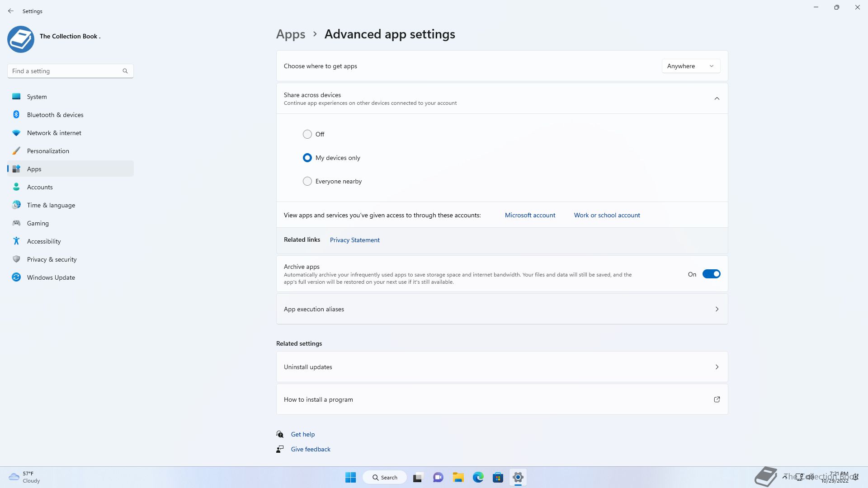Focus the Find a setting search box
The width and height of the screenshot is (868, 488).
click(x=71, y=71)
